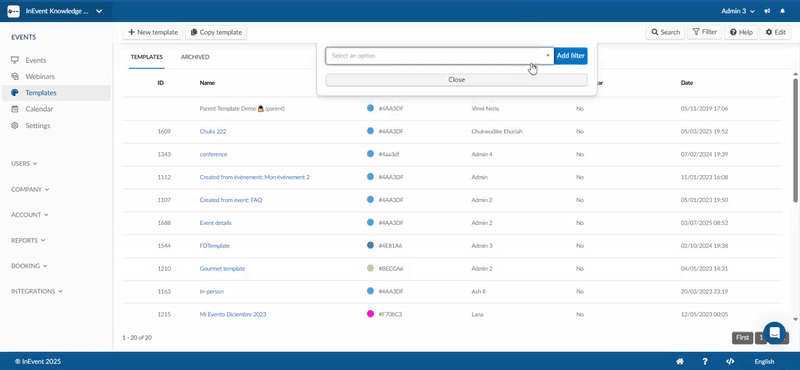
Task: Click the Edit gear button
Action: point(776,32)
